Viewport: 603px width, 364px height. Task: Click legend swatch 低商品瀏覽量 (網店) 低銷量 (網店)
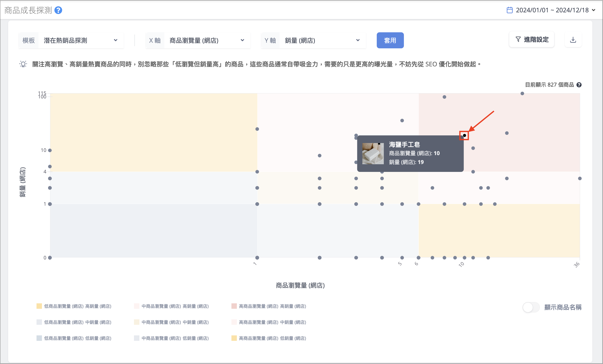coord(39,338)
